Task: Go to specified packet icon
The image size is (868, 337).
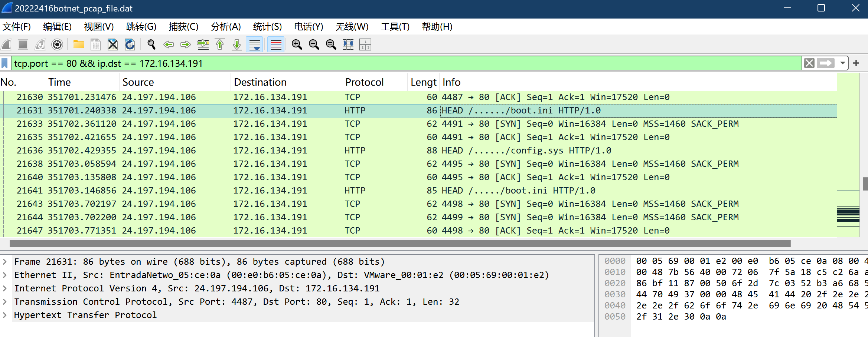Action: coord(203,45)
